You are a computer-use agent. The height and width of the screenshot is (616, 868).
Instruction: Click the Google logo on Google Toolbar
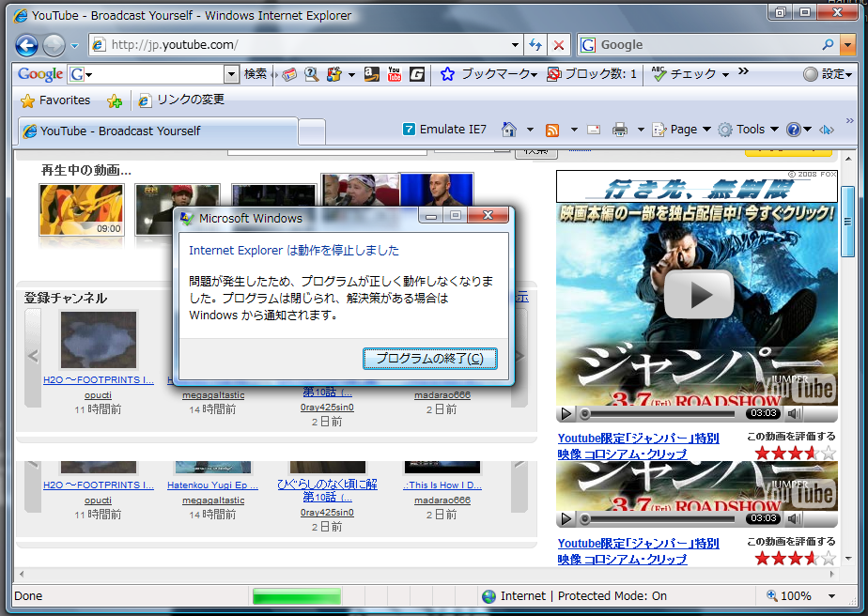coord(39,73)
